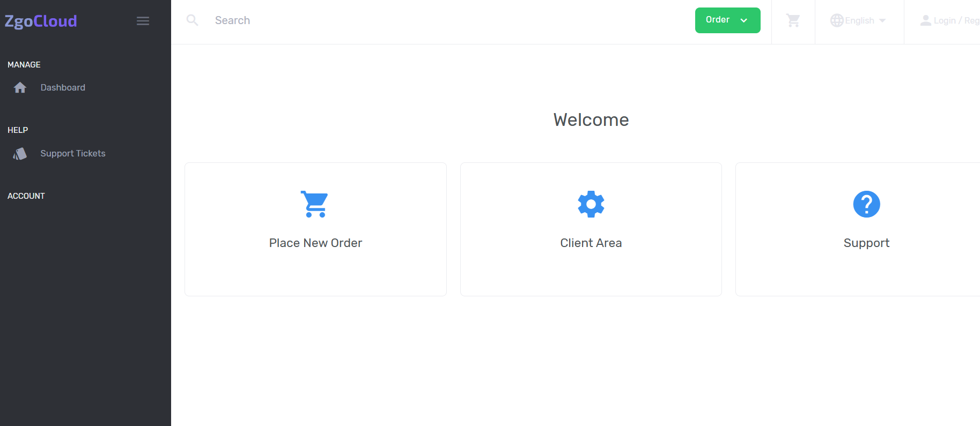
Task: Open the Login / Register link
Action: tap(956, 20)
